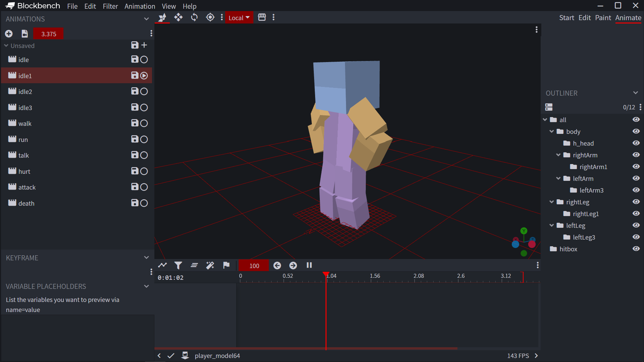Click the timeline filter funnel icon
The height and width of the screenshot is (362, 644).
point(178,265)
